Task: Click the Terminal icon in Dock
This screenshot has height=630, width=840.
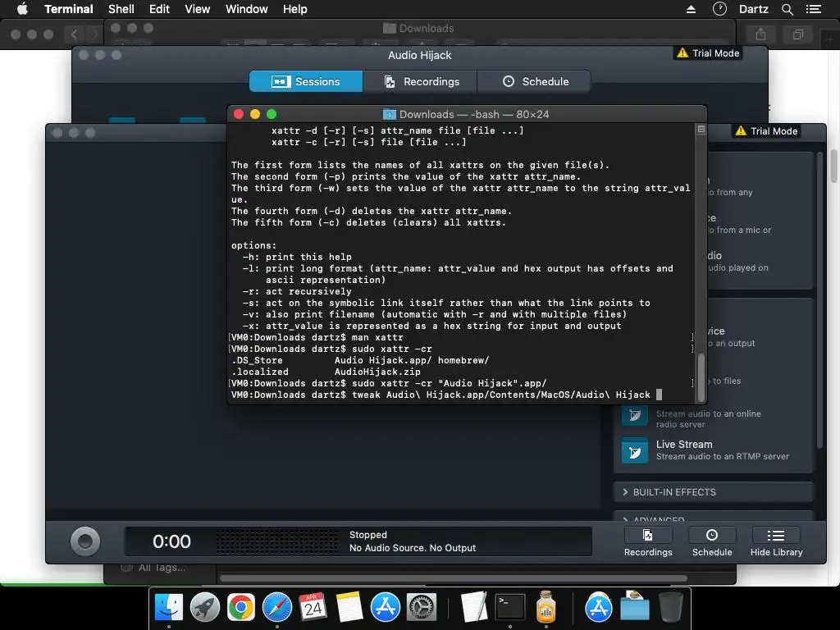Action: pos(510,607)
